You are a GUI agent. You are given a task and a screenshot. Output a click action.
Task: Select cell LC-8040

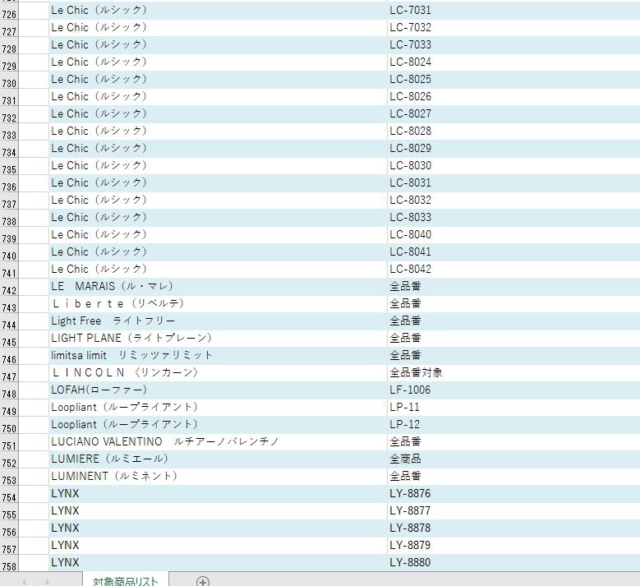point(513,235)
